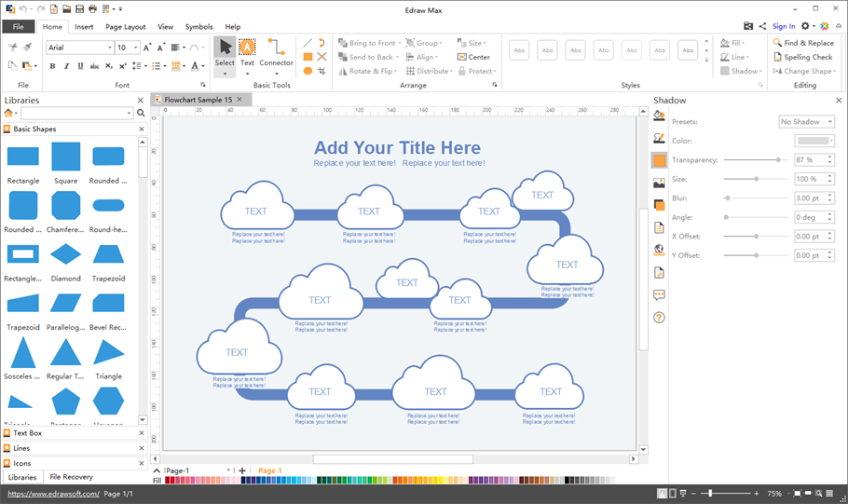Toggle Bold formatting in the Font group
Screen dimensions: 848x504
pos(52,66)
